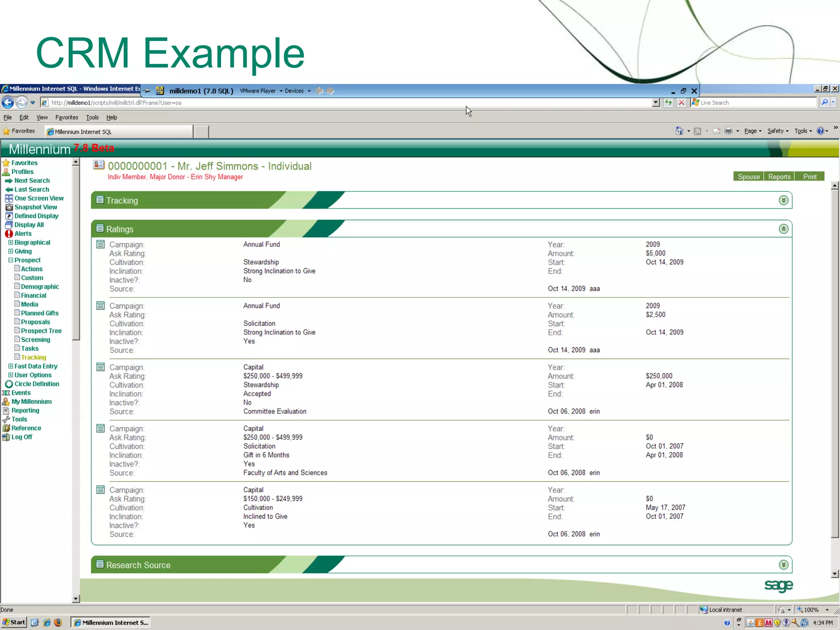
Task: Click the Firefox quick launch icon
Action: (x=58, y=623)
